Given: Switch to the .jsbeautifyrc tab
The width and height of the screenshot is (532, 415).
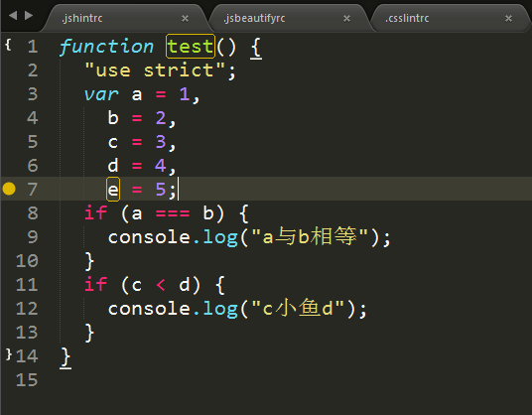Looking at the screenshot, I should click(x=289, y=18).
